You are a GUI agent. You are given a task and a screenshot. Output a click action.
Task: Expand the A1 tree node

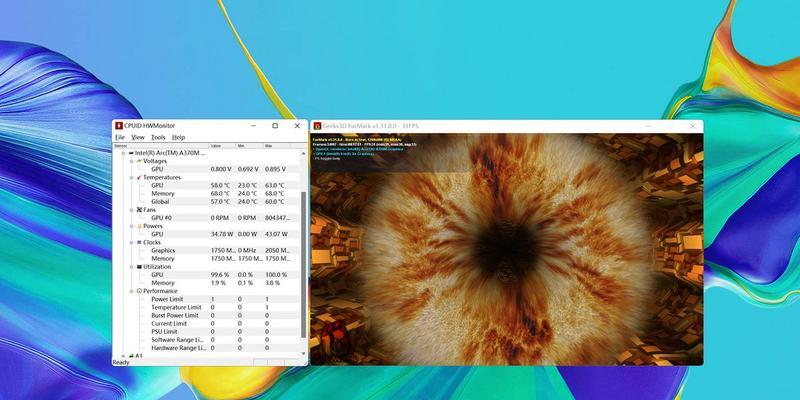pos(123,355)
